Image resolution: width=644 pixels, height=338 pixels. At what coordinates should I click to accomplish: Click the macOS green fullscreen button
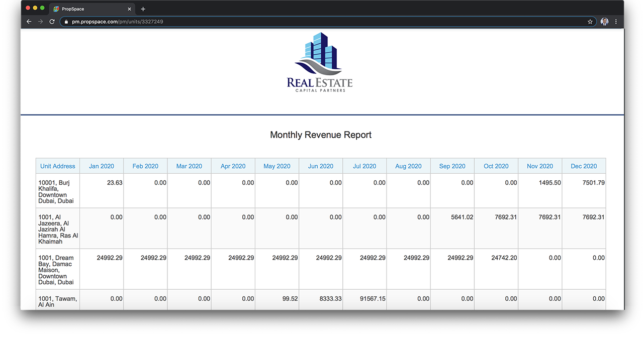coord(42,8)
